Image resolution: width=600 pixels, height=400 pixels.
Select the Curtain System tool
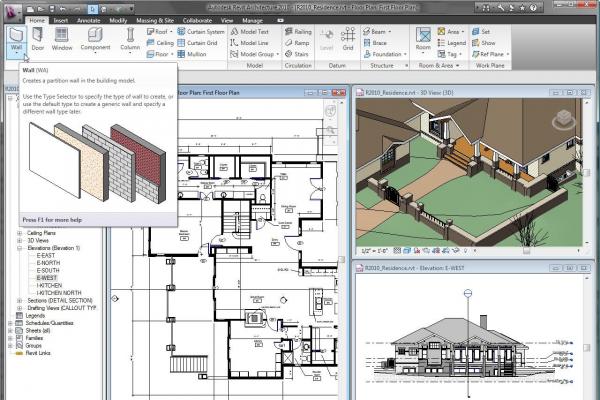(x=204, y=31)
